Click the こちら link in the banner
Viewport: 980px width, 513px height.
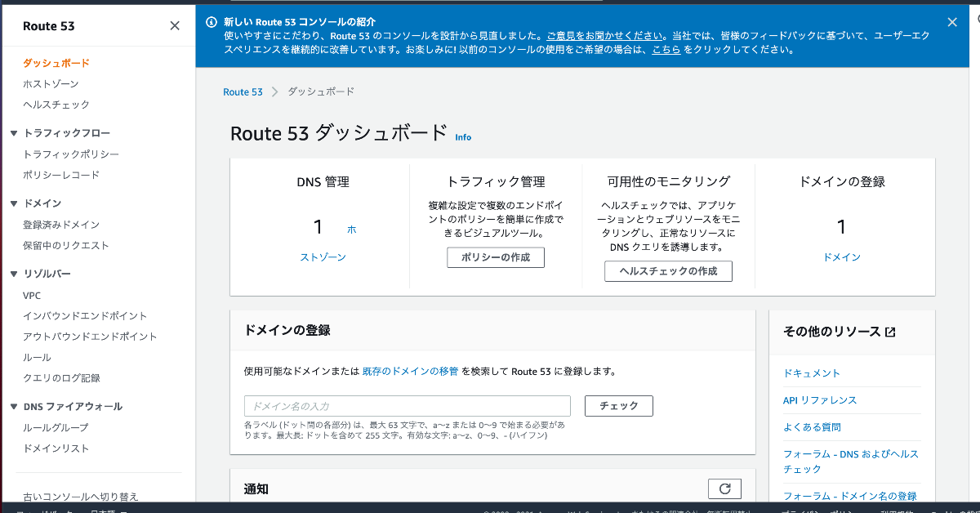(x=666, y=50)
